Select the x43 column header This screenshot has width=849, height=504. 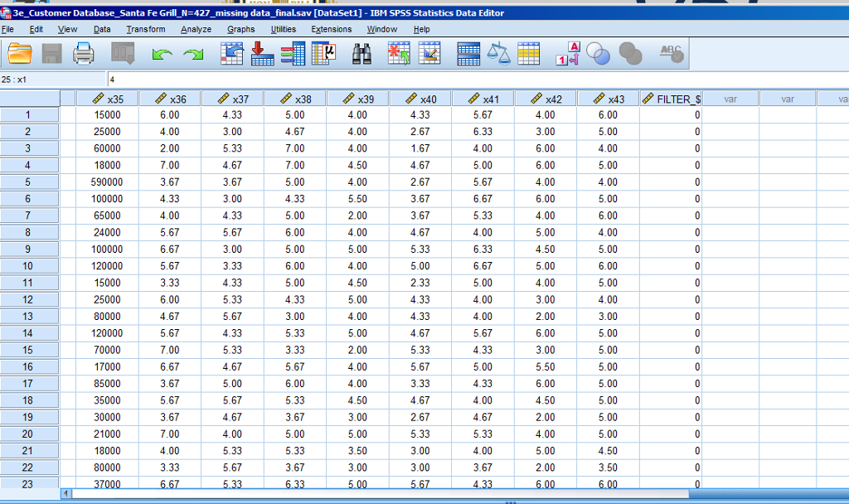[608, 99]
